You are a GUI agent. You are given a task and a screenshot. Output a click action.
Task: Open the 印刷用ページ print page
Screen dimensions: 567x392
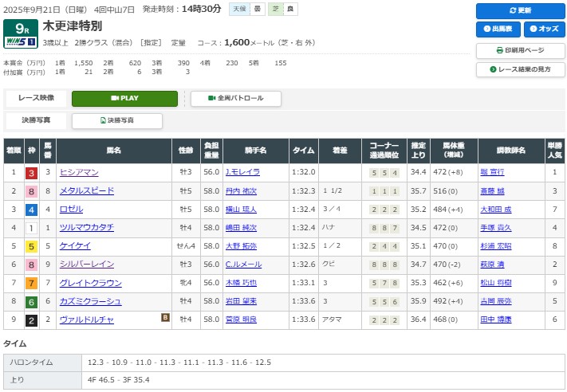519,50
